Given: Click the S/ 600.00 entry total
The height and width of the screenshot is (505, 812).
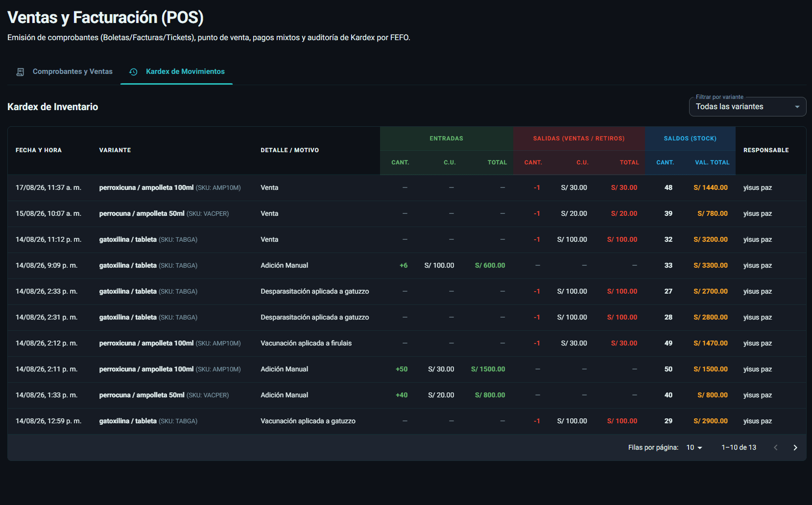Looking at the screenshot, I should [x=490, y=265].
